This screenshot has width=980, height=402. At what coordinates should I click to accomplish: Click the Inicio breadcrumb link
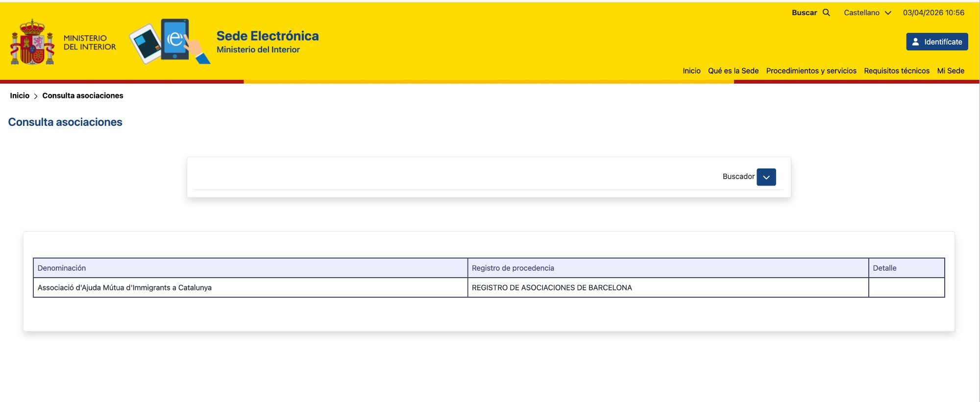coord(20,95)
